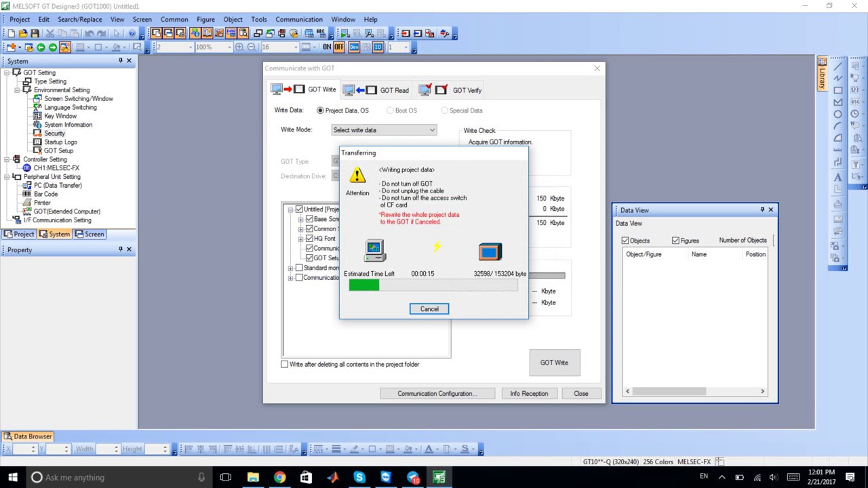Open the Figure menu
The image size is (868, 488).
205,20
